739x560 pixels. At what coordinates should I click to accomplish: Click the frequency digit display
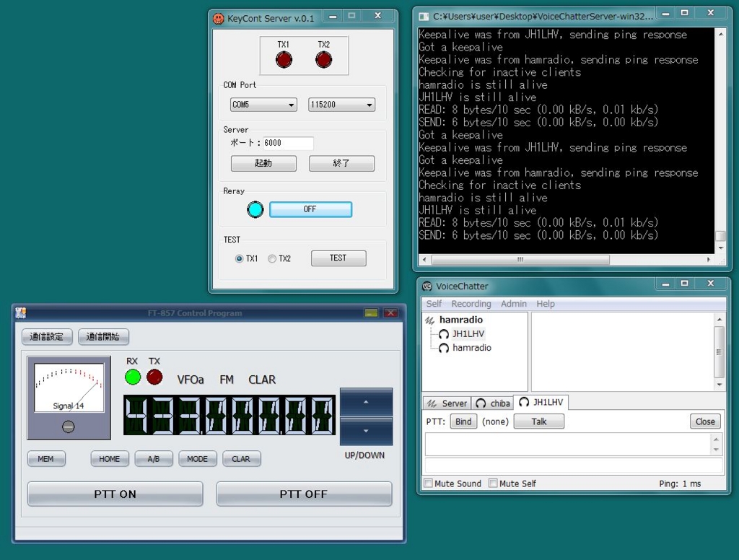[x=229, y=415]
